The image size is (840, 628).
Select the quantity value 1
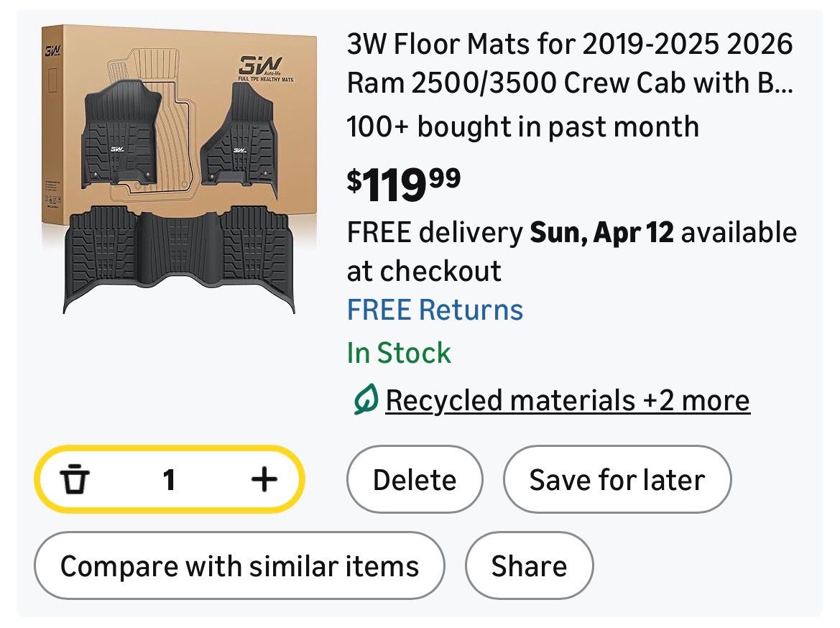point(169,479)
